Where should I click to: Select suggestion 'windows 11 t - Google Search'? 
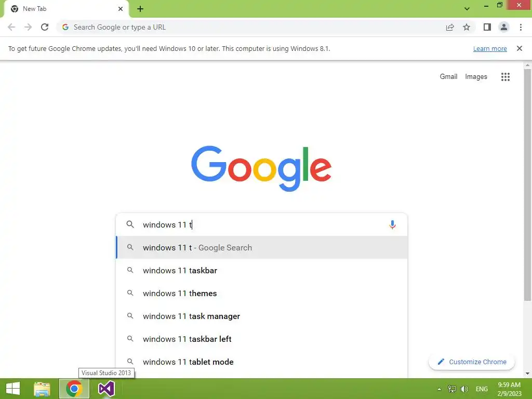tap(262, 248)
